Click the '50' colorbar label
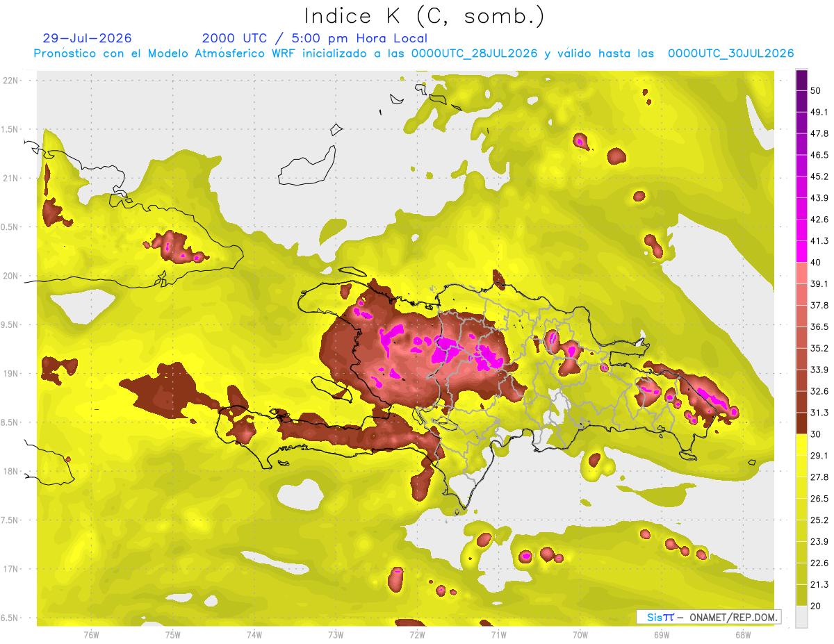 (x=817, y=91)
